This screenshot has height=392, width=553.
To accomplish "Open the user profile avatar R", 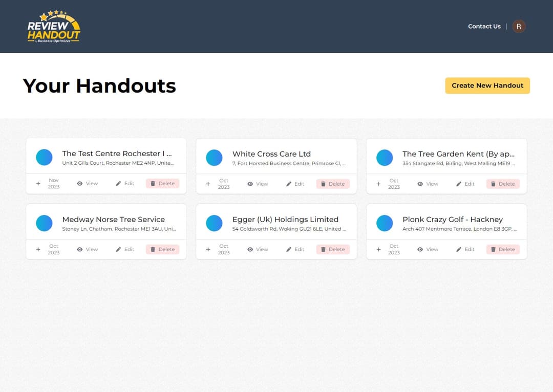I will pyautogui.click(x=519, y=27).
